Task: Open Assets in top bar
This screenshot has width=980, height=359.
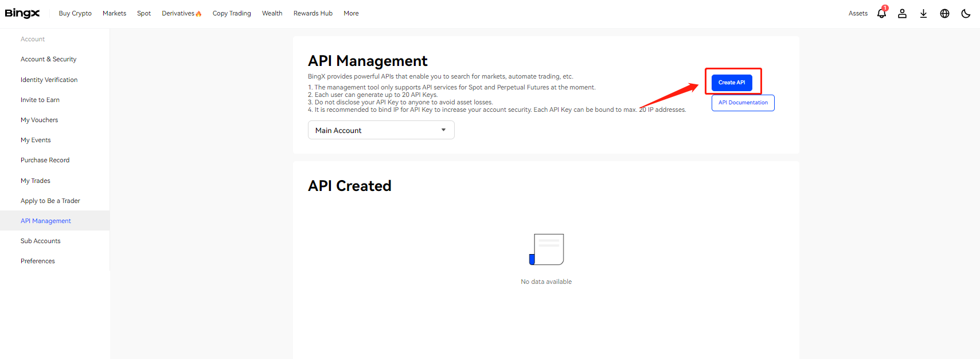Action: (858, 13)
